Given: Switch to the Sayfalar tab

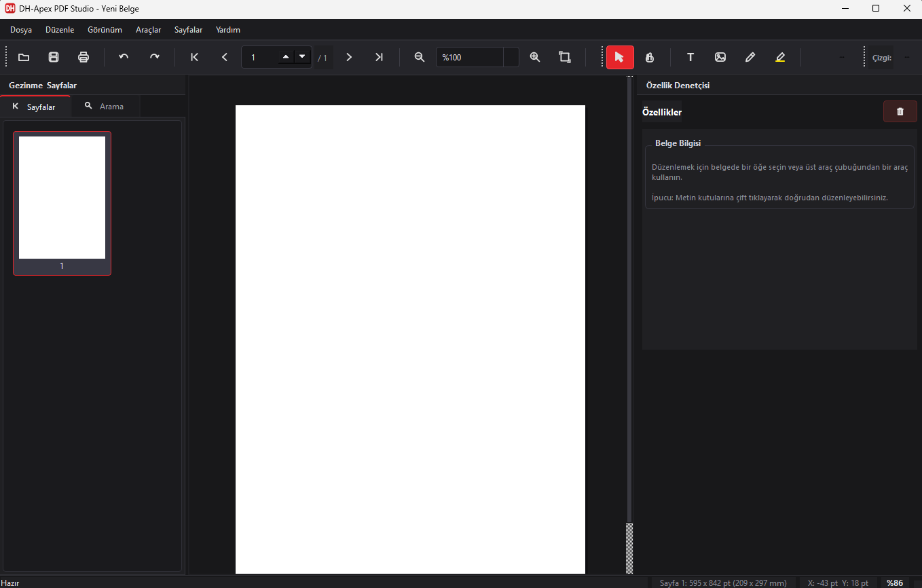Looking at the screenshot, I should 35,107.
